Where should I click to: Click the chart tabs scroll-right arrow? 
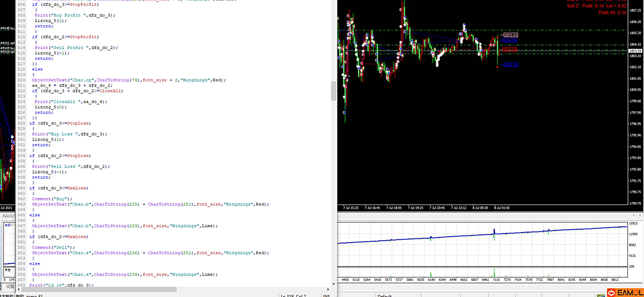point(640,215)
